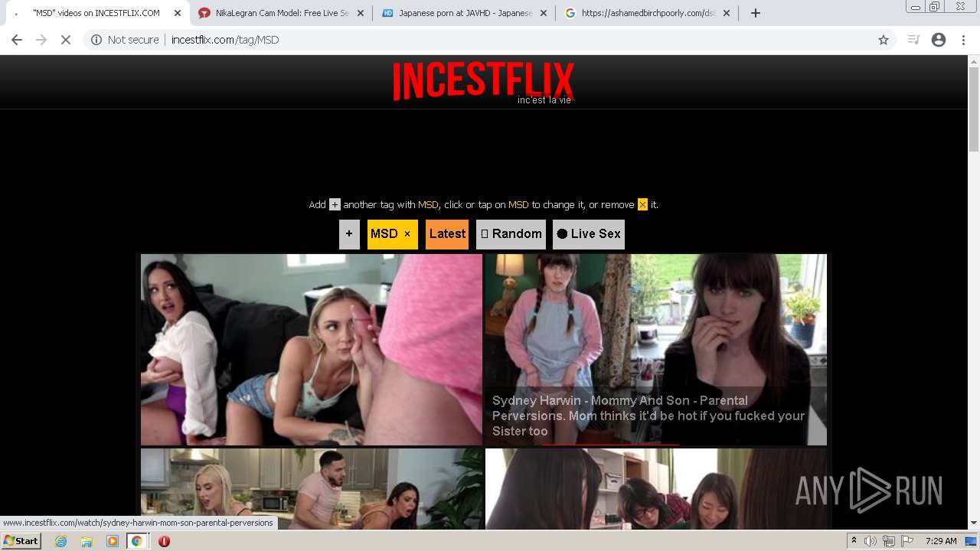The width and height of the screenshot is (980, 551).
Task: Launch Internet Explorer from the taskbar
Action: click(60, 541)
